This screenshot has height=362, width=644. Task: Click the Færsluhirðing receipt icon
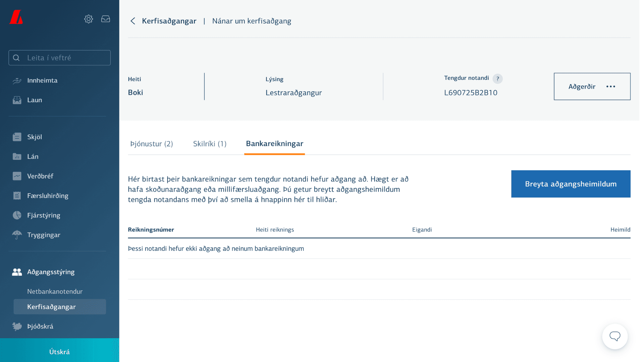[x=17, y=196]
